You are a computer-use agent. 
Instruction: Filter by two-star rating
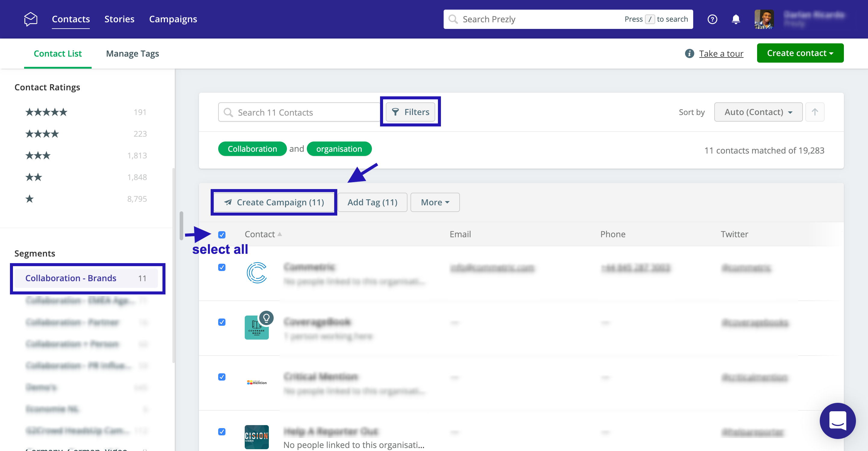pos(34,177)
